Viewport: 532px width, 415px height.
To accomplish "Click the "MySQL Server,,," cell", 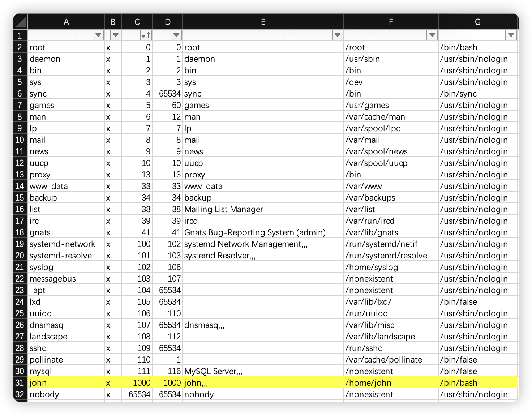I will [x=263, y=371].
